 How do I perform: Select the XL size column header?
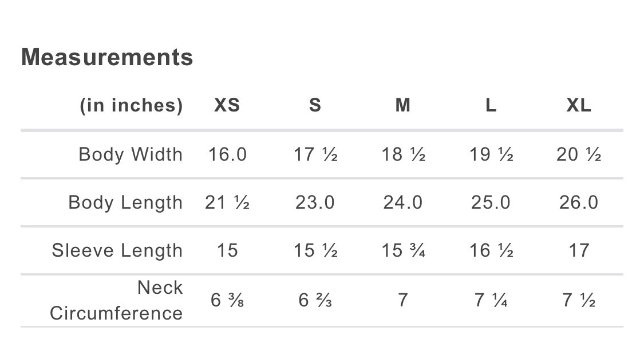[578, 105]
